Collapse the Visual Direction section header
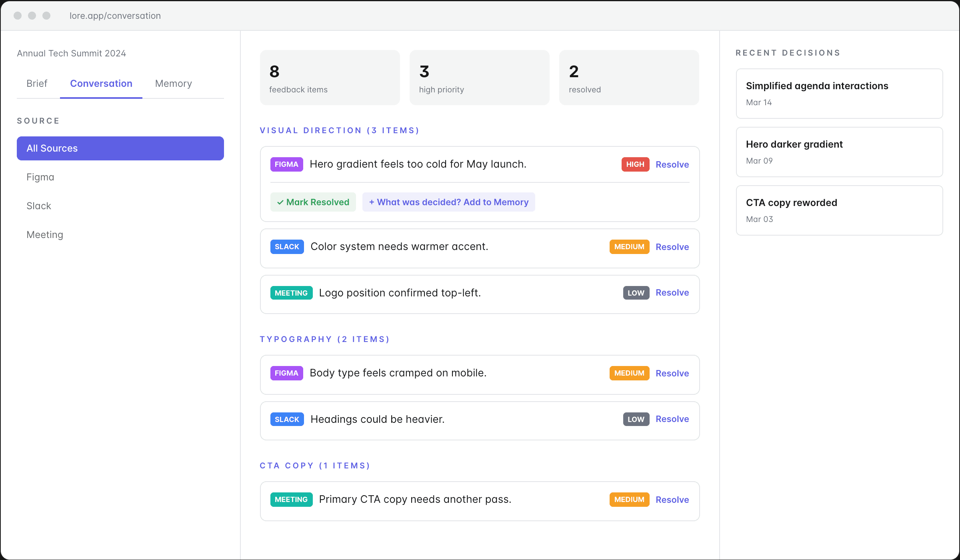 [x=339, y=130]
